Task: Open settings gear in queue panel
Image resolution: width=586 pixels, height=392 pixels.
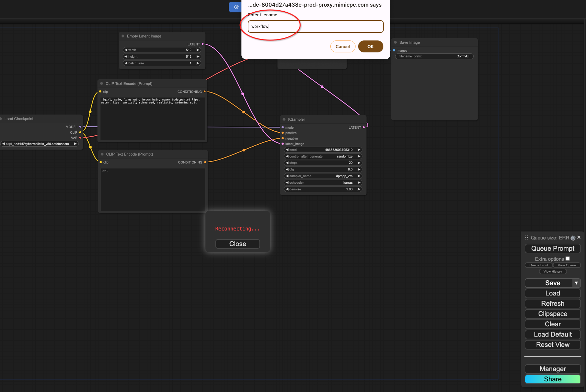Action: click(x=573, y=238)
